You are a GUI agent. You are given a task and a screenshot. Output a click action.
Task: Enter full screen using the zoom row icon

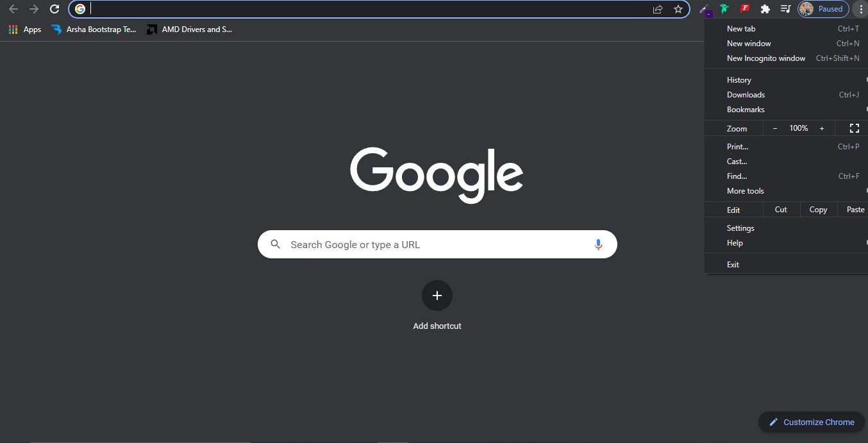point(854,128)
